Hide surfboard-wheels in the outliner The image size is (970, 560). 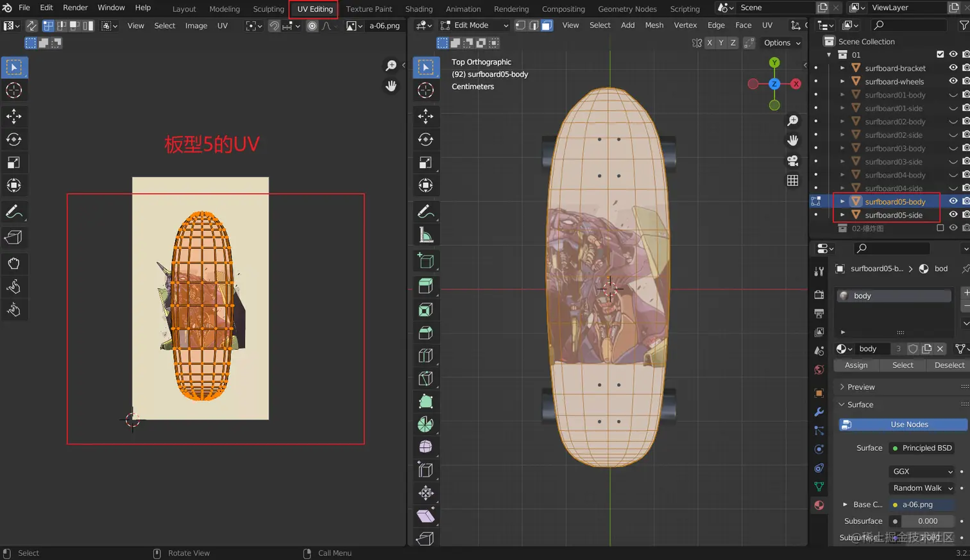point(953,81)
